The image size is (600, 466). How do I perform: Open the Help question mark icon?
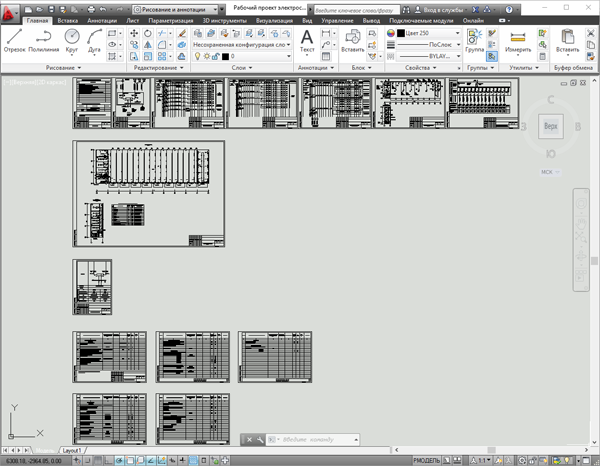tap(509, 10)
